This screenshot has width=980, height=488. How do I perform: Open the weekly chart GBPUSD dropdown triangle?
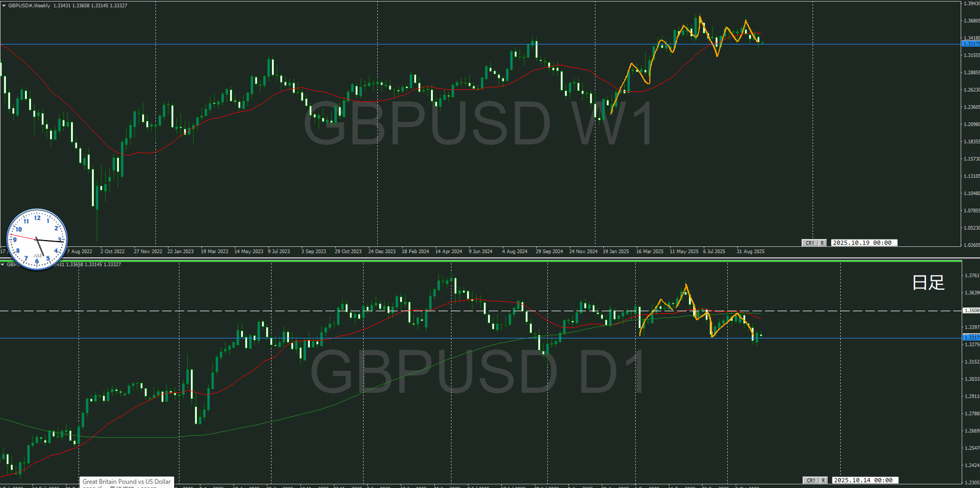(x=4, y=6)
